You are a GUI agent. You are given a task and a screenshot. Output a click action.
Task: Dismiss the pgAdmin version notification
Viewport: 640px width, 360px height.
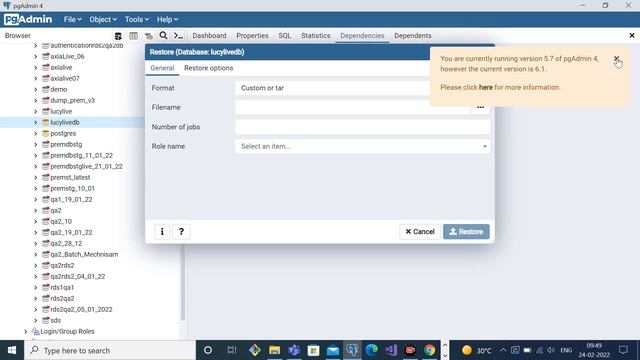coord(616,59)
